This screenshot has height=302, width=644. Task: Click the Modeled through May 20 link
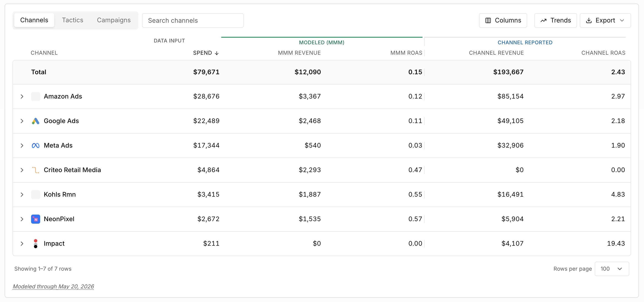point(53,287)
